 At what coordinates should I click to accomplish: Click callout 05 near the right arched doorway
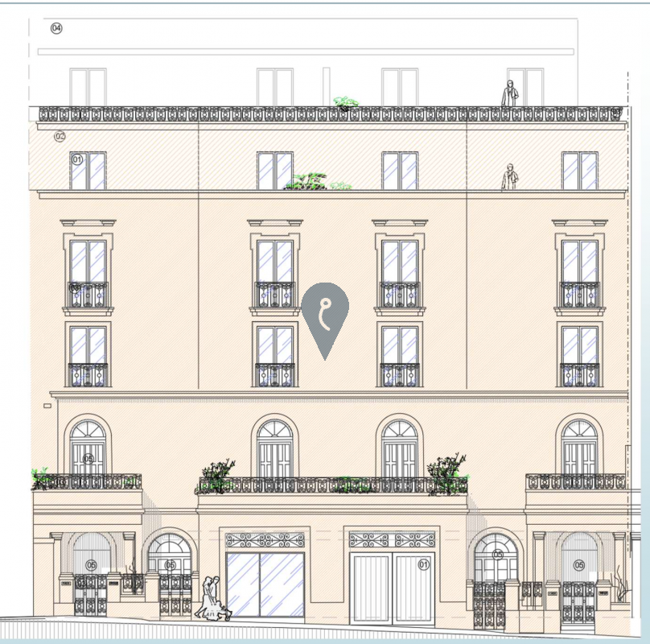click(497, 554)
